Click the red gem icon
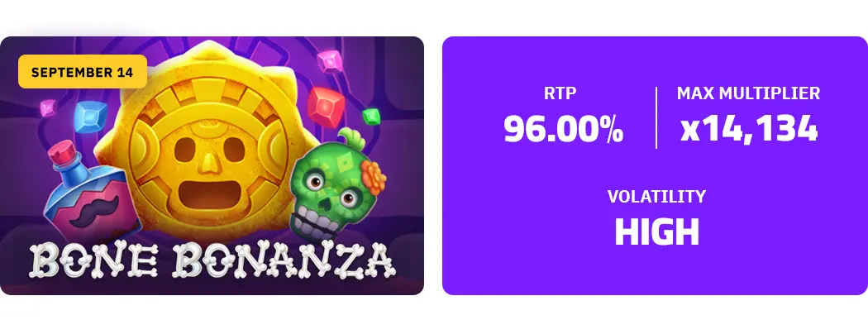 tap(326, 107)
